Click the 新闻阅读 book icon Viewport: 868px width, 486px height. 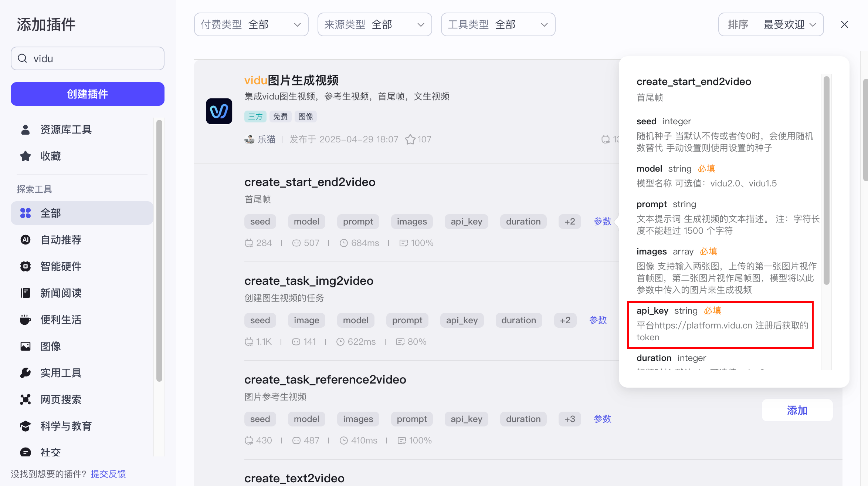26,293
